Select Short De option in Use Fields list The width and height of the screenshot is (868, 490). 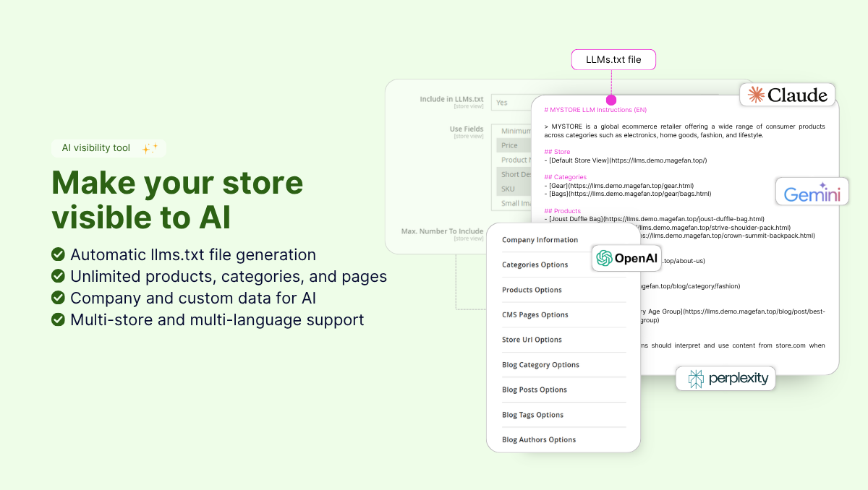pos(514,174)
